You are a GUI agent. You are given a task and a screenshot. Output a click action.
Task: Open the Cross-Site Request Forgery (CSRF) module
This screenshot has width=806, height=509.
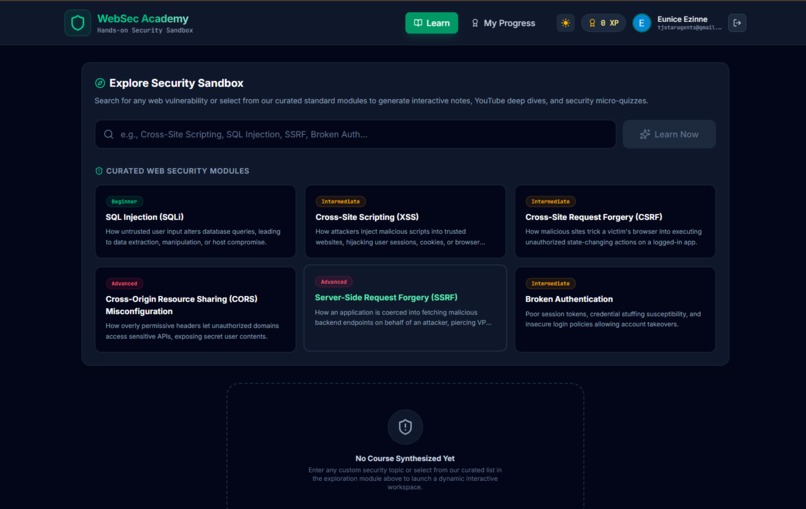pos(615,221)
